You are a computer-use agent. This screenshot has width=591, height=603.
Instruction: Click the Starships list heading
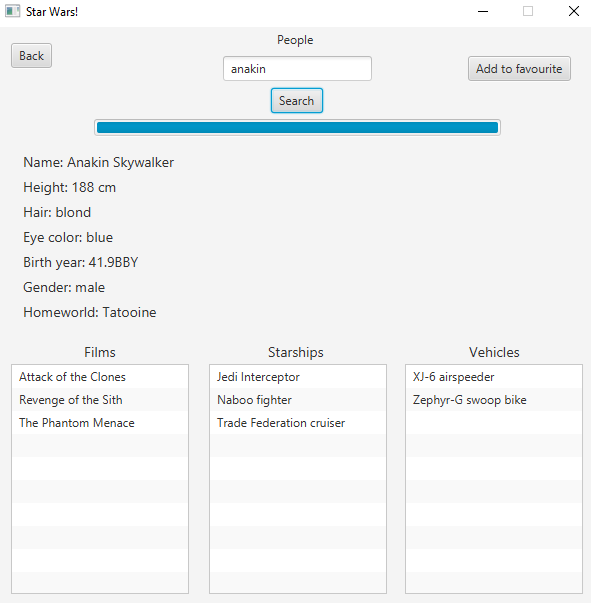[296, 352]
